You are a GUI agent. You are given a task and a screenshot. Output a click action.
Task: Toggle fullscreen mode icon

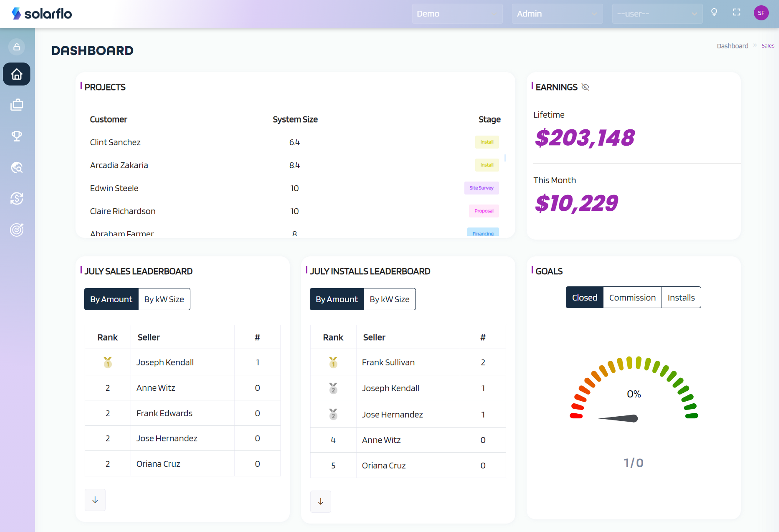point(737,12)
